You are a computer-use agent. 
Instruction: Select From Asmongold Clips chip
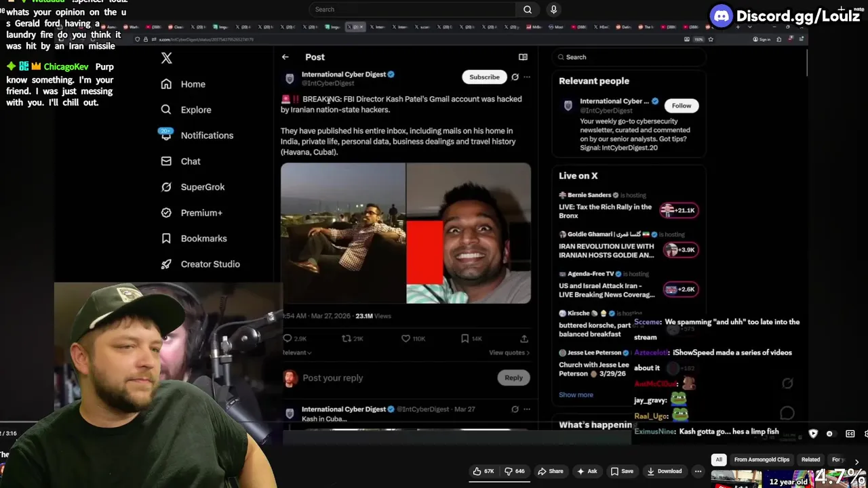click(x=762, y=460)
